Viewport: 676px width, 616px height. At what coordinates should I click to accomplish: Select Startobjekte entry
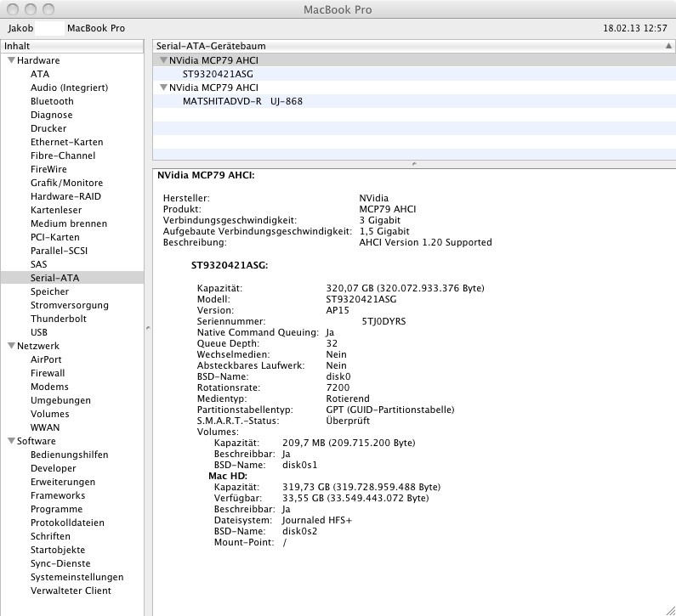(x=57, y=550)
